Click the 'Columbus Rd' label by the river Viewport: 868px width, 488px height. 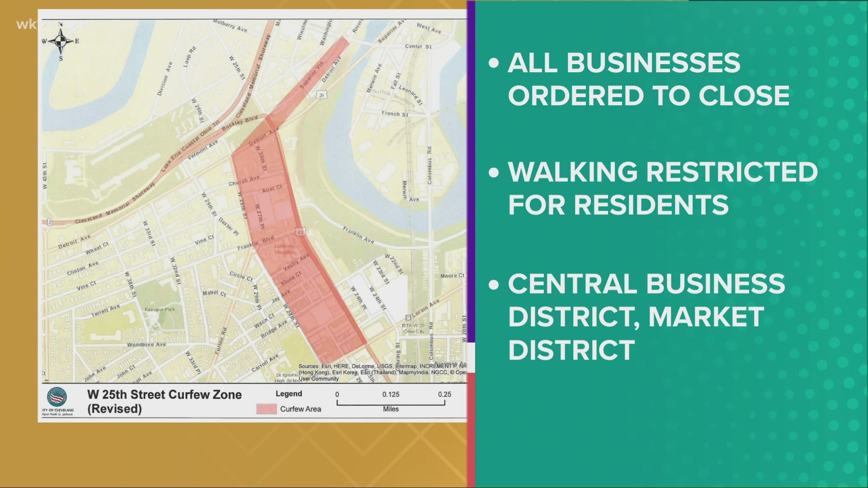click(429, 164)
